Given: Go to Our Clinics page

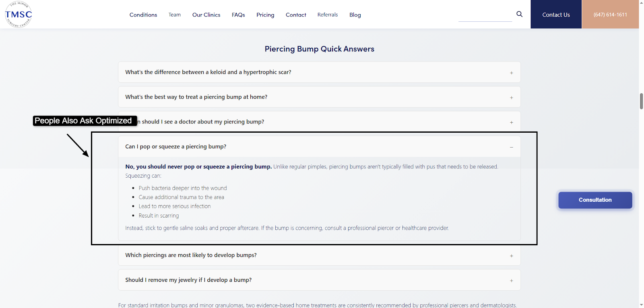Looking at the screenshot, I should 206,15.
